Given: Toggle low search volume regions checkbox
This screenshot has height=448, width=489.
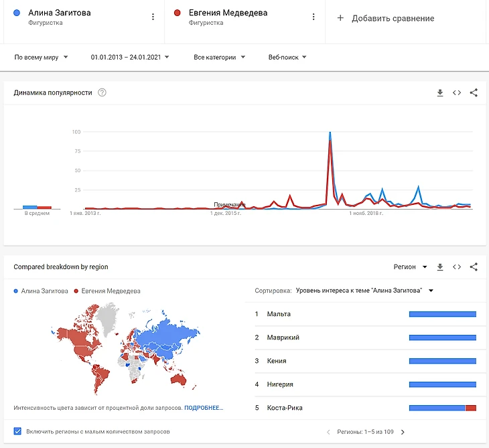Looking at the screenshot, I should pos(18,431).
